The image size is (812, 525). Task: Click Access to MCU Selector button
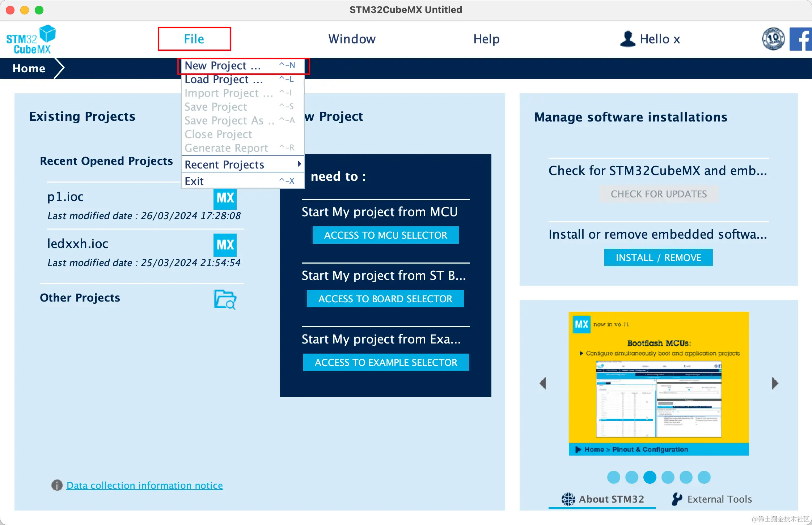(386, 235)
